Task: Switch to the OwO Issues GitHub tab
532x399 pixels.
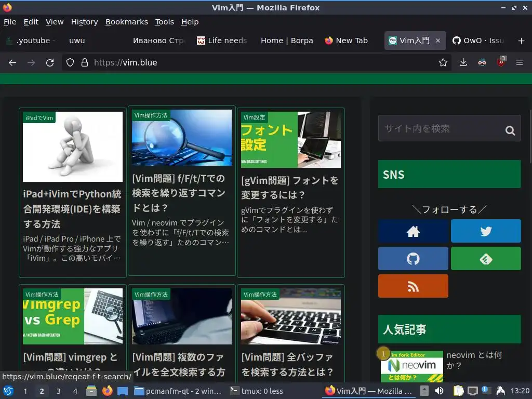Action: (479, 41)
